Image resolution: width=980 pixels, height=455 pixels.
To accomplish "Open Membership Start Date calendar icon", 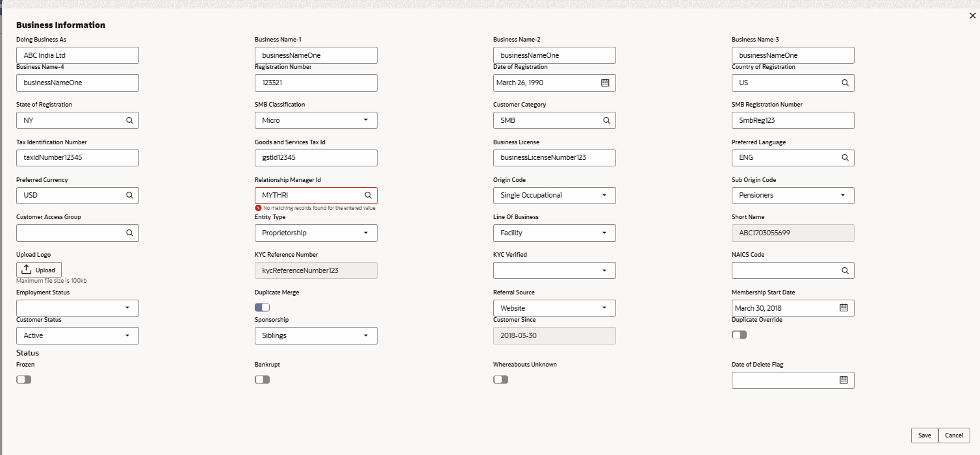I will point(844,308).
